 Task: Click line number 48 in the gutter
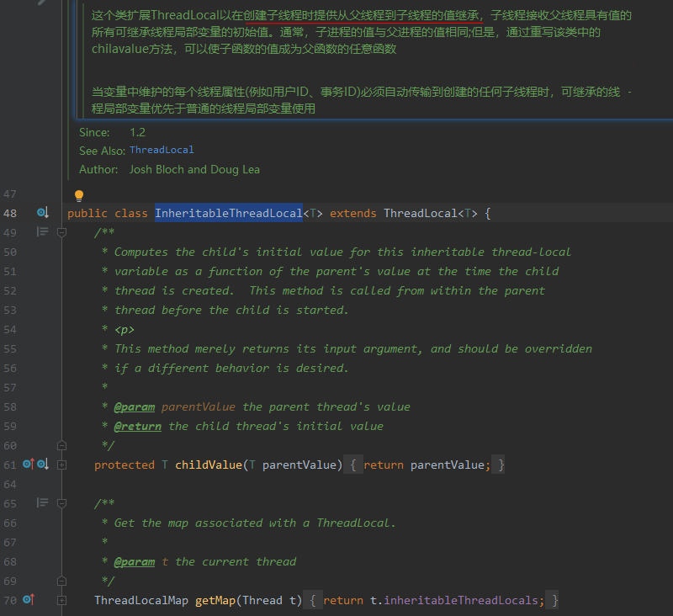(10, 214)
